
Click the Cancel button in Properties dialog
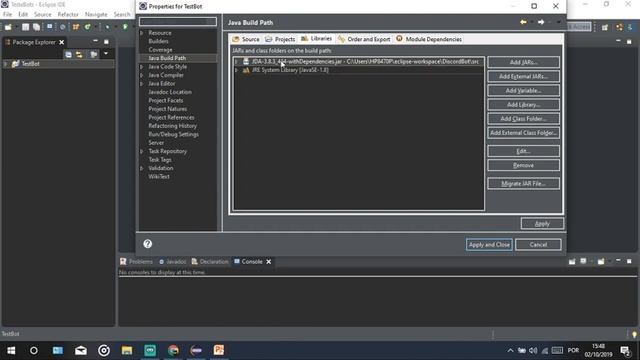(538, 244)
